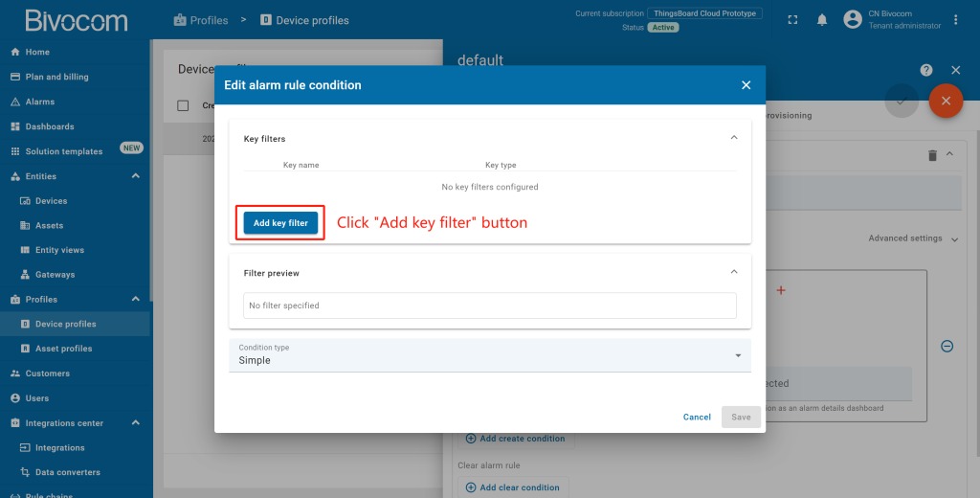Click Profiles breadcrumb in header

coord(201,20)
